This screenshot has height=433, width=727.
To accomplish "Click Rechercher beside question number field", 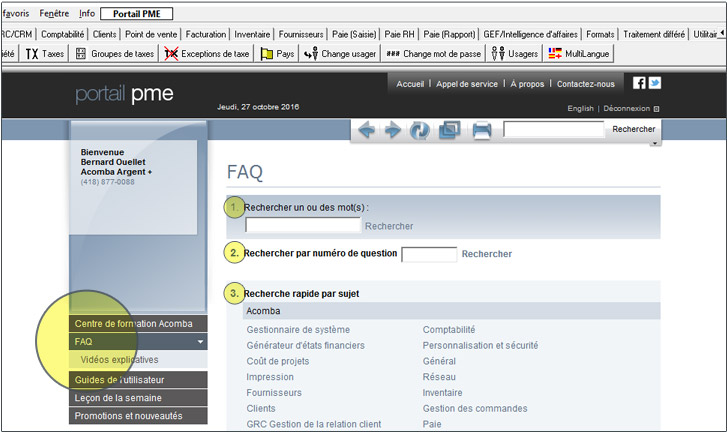I will click(486, 254).
